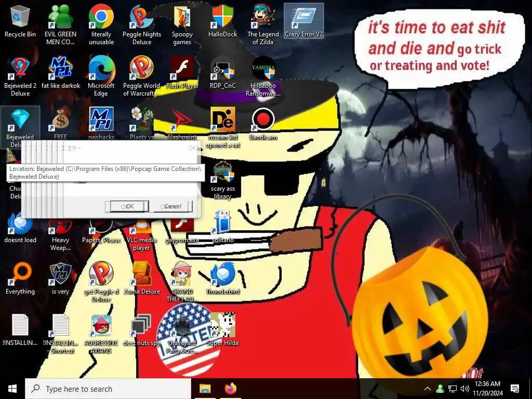Screen dimensions: 532x399
Task: Select the EVIL GREEN MEN desktop shortcut
Action: [60, 24]
